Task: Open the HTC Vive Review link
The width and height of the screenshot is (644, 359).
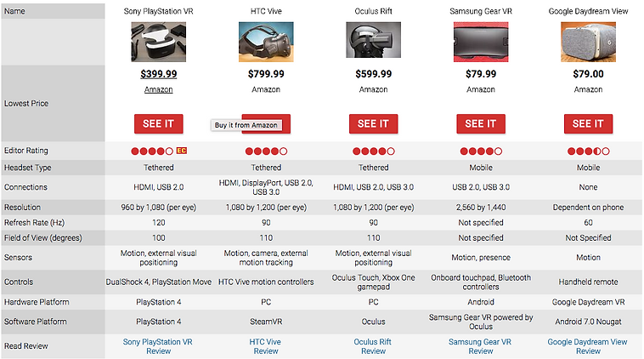Action: pyautogui.click(x=266, y=346)
